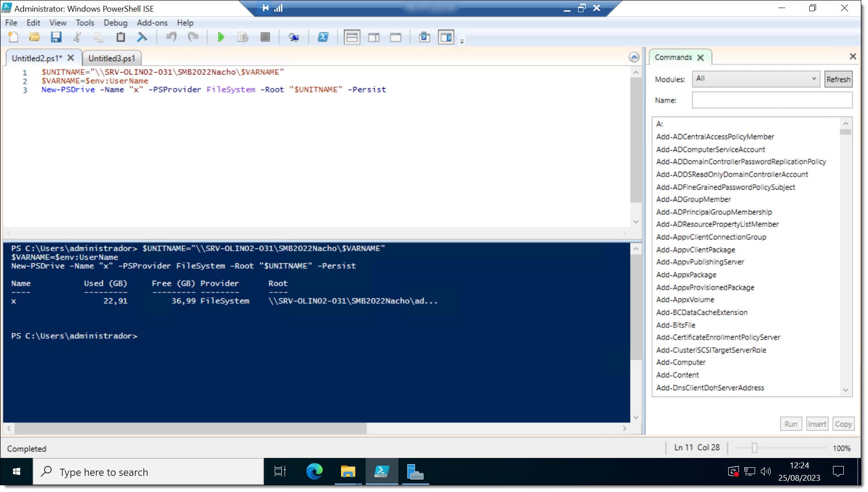This screenshot has width=868, height=492.
Task: Open the Help menu
Action: tap(185, 23)
